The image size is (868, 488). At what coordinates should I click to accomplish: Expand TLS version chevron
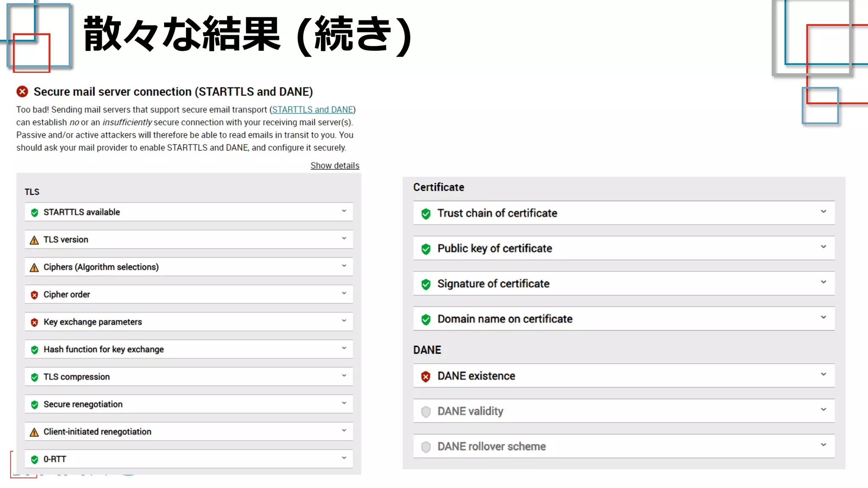(x=344, y=238)
